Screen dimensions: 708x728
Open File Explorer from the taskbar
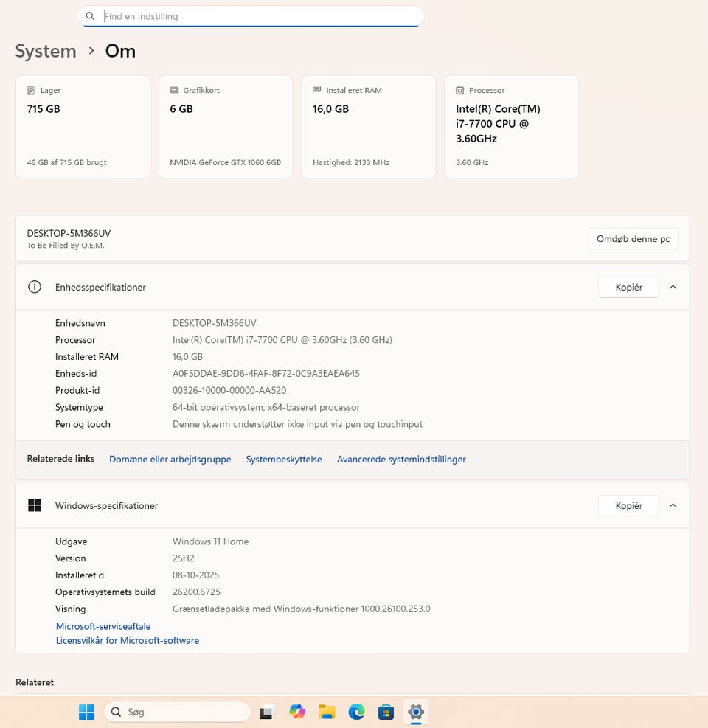coord(327,712)
